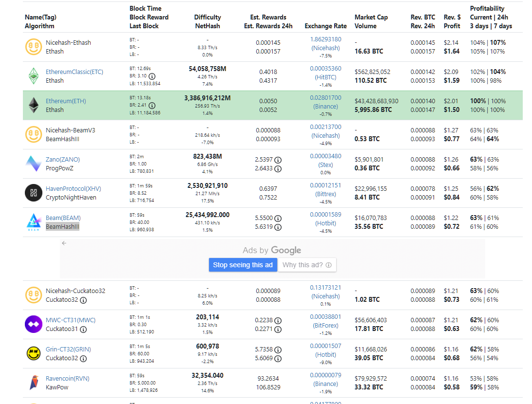Viewport: 532px width, 404px height.
Task: Open the 0.00001589 Hotbit exchange rate link
Action: pyautogui.click(x=326, y=219)
